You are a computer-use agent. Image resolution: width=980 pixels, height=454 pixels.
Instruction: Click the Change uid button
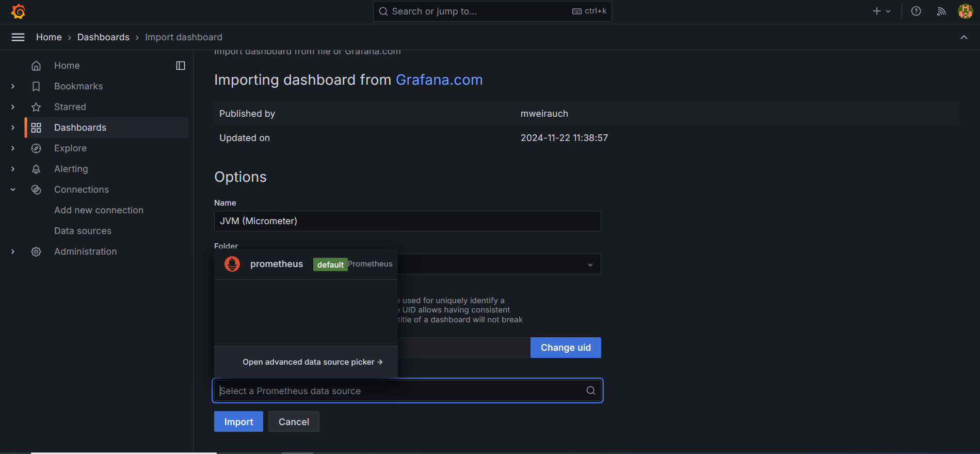click(566, 348)
